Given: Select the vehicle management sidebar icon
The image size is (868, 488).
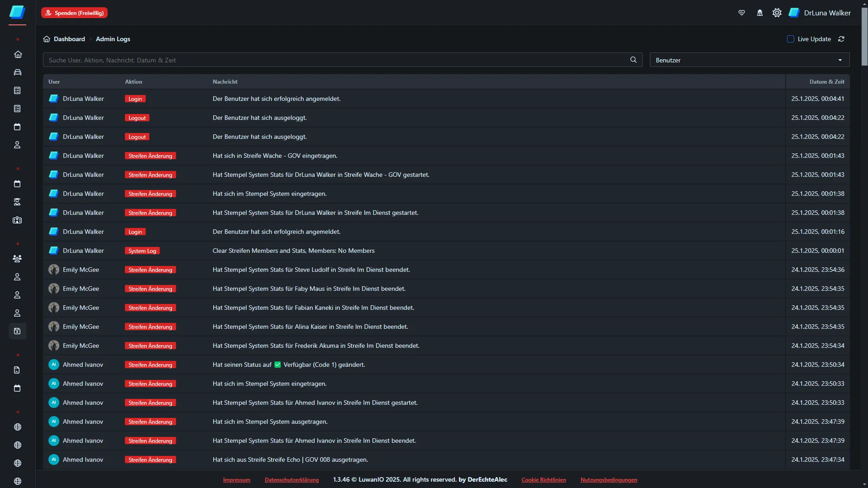Looking at the screenshot, I should (x=17, y=72).
